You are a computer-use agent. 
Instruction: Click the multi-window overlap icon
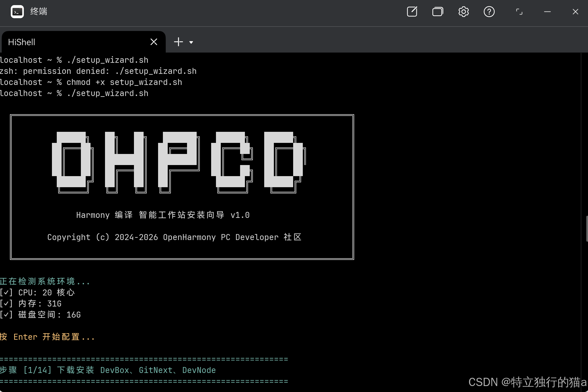click(x=438, y=12)
